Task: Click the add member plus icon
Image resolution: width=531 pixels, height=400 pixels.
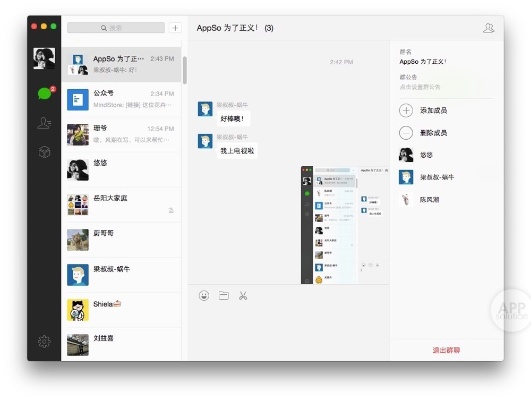Action: [406, 110]
